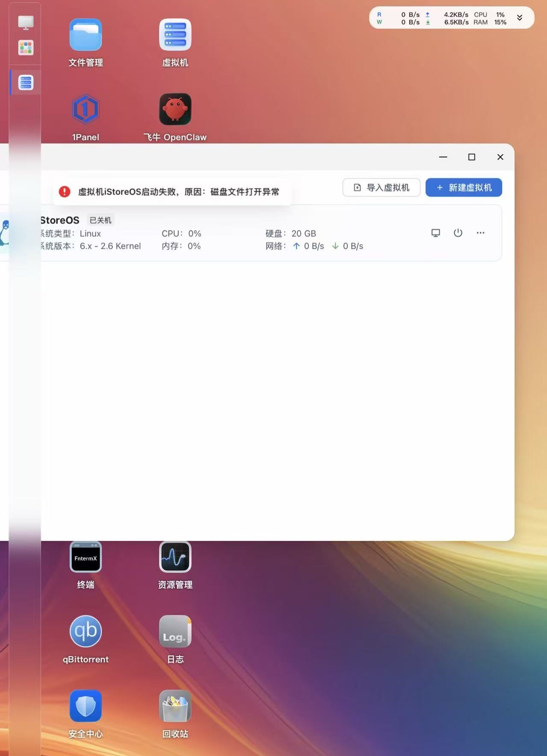Power on the iStoreOS virtual machine
547x756 pixels.
click(x=458, y=233)
